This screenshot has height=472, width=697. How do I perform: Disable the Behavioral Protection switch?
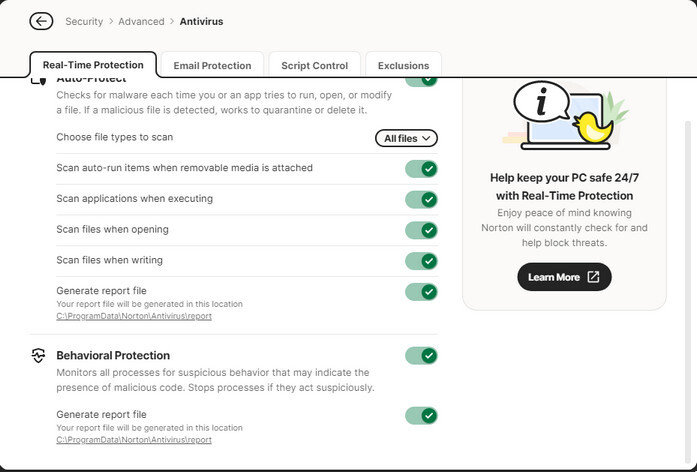421,355
